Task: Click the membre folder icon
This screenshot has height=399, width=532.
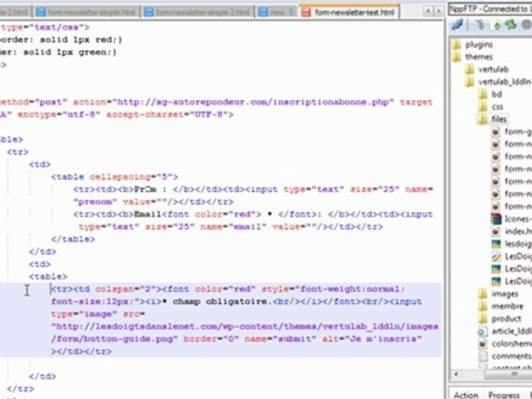Action: 483,306
